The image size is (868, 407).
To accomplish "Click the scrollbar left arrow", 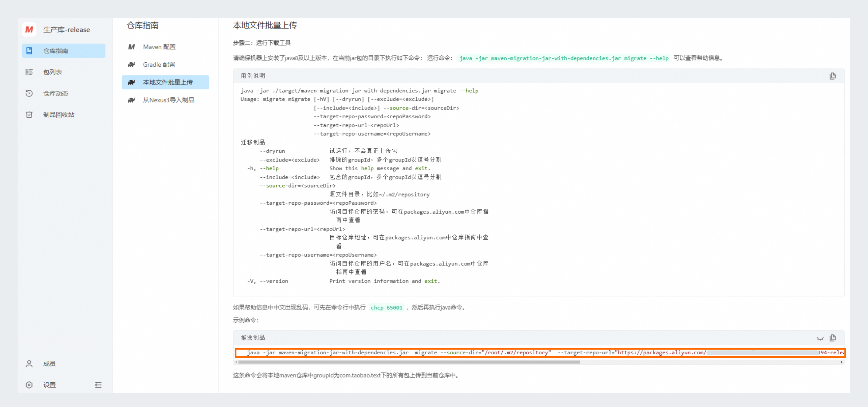I will (x=236, y=362).
